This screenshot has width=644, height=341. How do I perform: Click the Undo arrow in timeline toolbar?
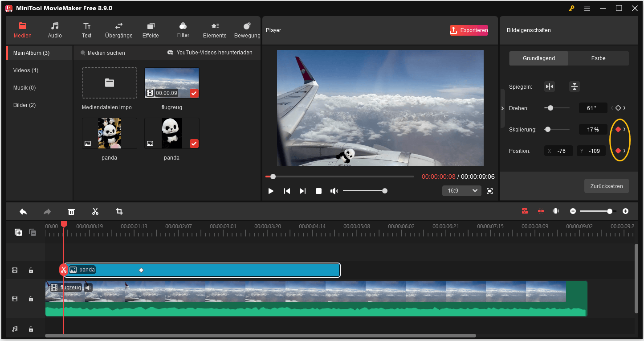pyautogui.click(x=23, y=211)
